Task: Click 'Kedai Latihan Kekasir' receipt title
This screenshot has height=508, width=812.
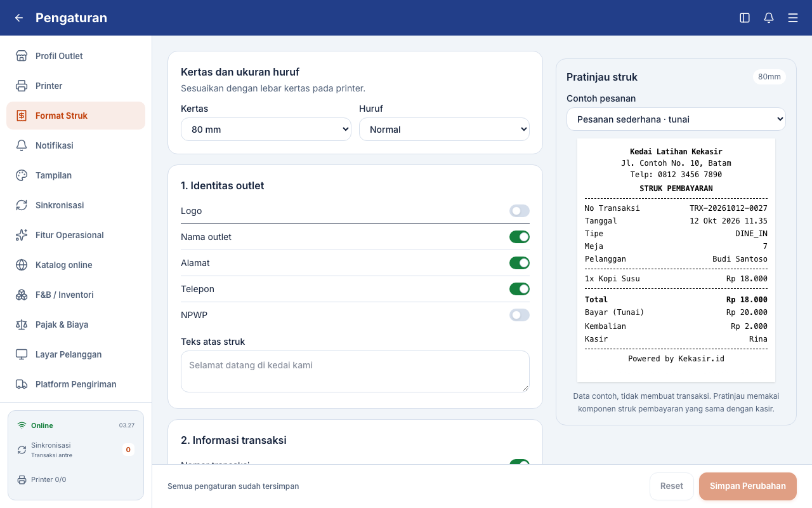Action: point(676,152)
